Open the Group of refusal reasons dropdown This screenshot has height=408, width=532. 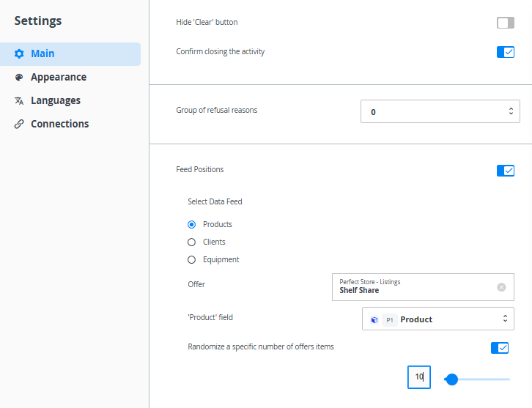(440, 112)
